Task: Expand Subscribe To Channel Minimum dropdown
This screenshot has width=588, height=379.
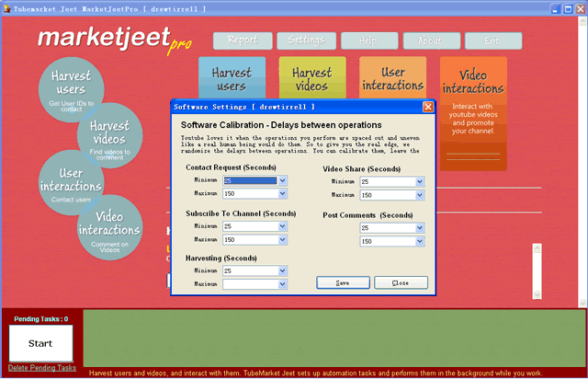Action: (x=282, y=226)
